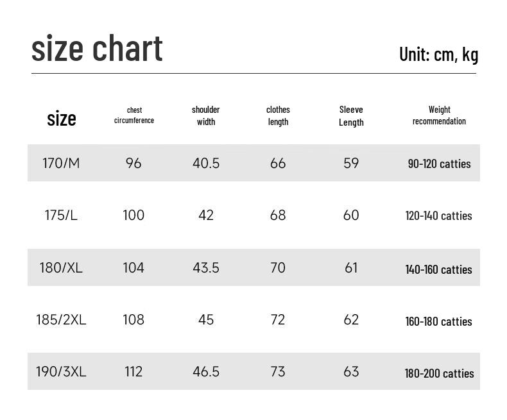Click the clothes length value 72
507x420 pixels.
[278, 320]
